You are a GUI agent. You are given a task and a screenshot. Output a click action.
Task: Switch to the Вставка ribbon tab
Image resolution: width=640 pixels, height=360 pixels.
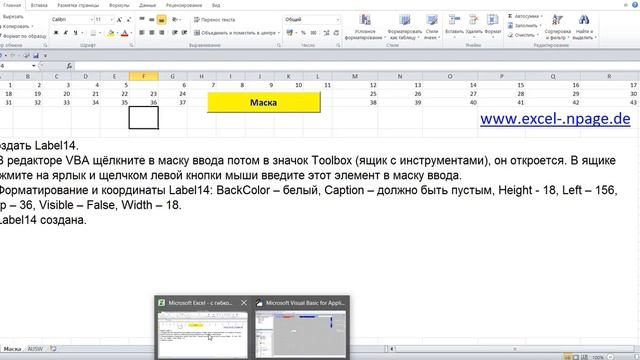39,5
